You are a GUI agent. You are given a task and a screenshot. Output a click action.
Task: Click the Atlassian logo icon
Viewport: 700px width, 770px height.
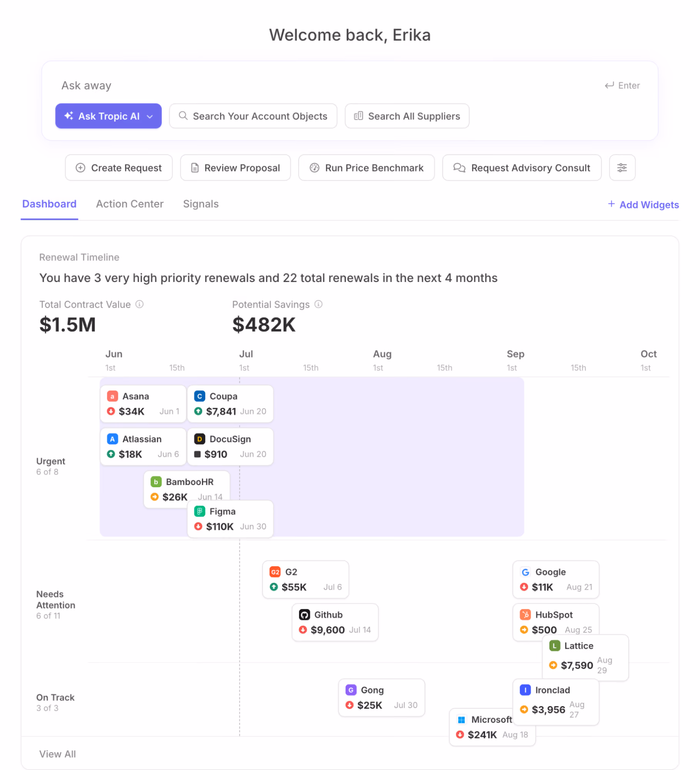112,439
